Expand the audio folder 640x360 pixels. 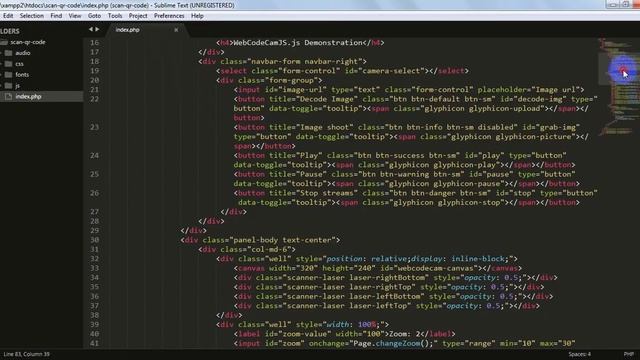tap(1, 53)
